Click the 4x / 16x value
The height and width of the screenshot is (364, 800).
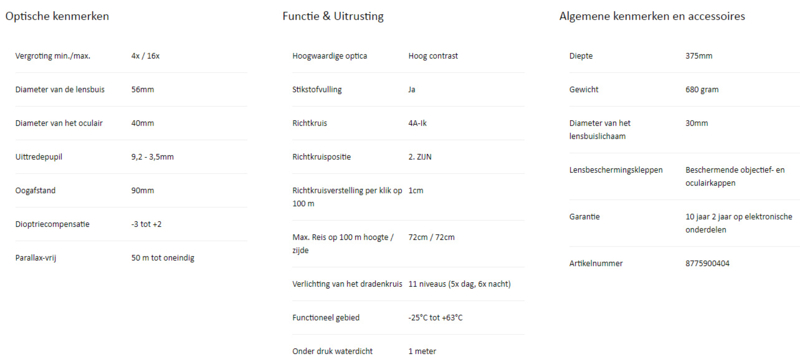[145, 56]
